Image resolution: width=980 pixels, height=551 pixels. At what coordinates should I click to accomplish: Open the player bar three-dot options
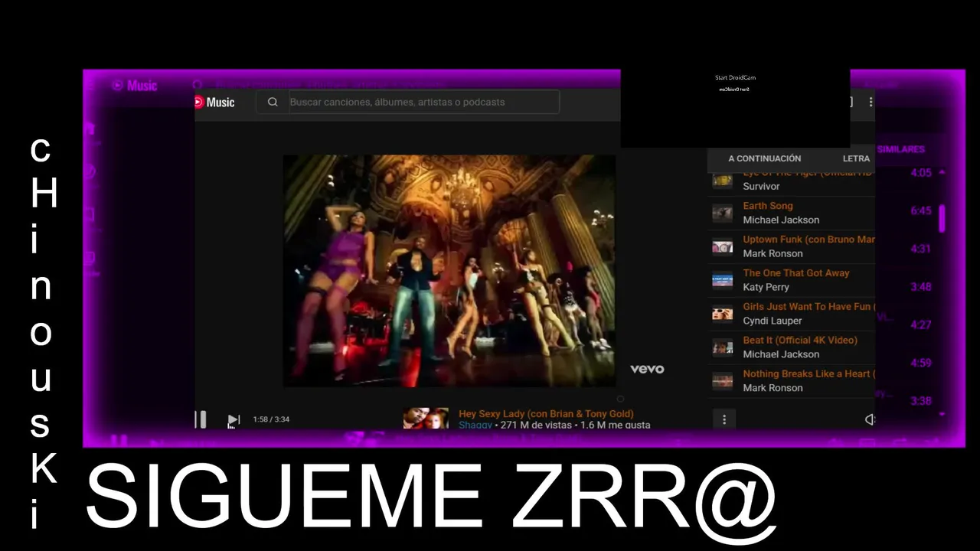tap(724, 419)
